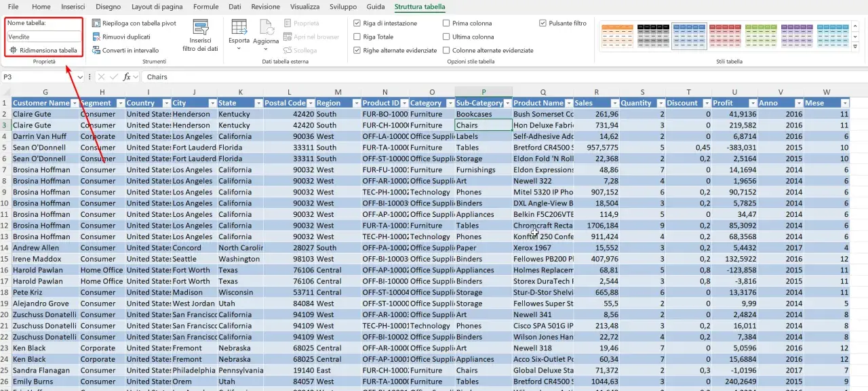The height and width of the screenshot is (391, 868).
Task: Select column header P
Action: point(484,92)
